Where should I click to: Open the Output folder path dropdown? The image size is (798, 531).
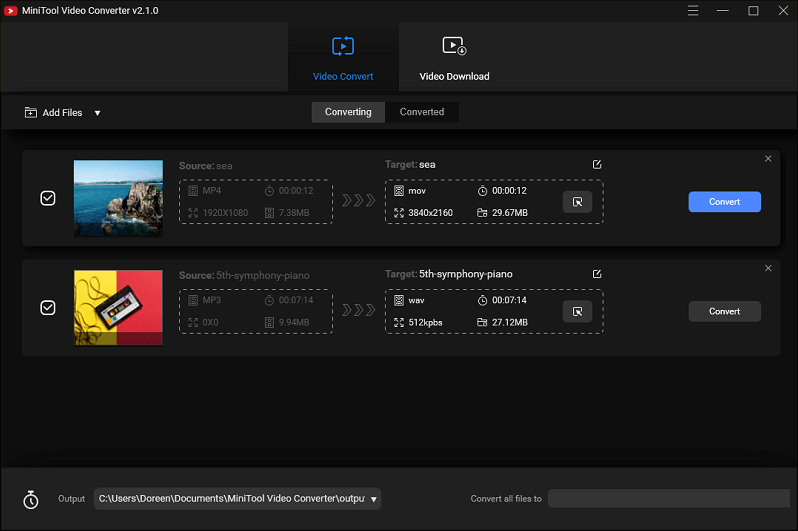point(373,499)
